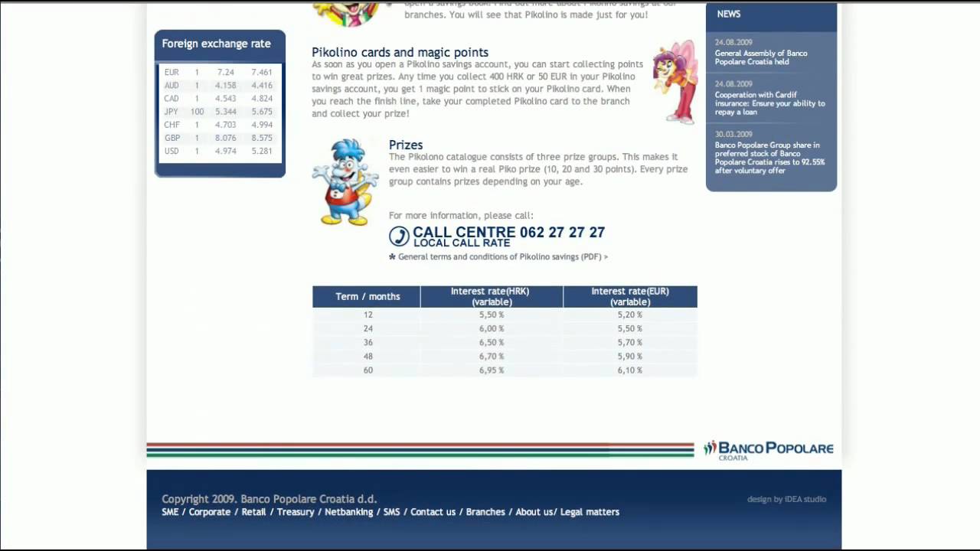The height and width of the screenshot is (551, 980).
Task: Click the Pikolino cards and magic points heading
Action: click(x=400, y=52)
